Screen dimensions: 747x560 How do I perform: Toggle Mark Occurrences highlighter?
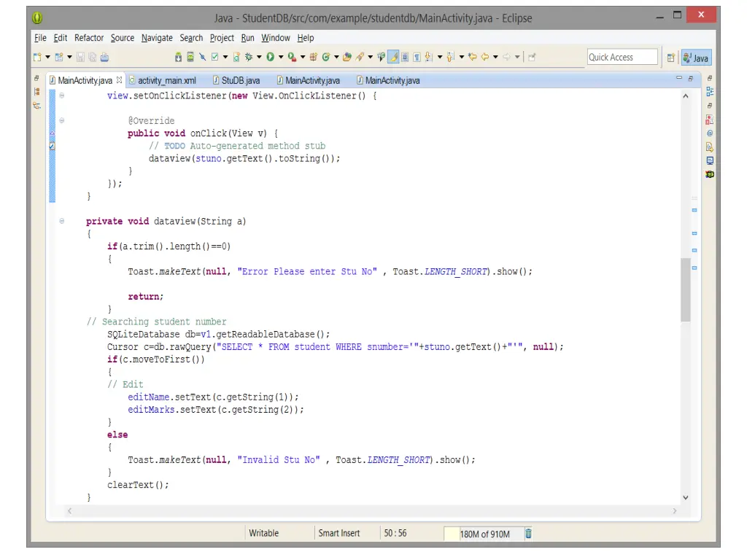[x=393, y=57]
